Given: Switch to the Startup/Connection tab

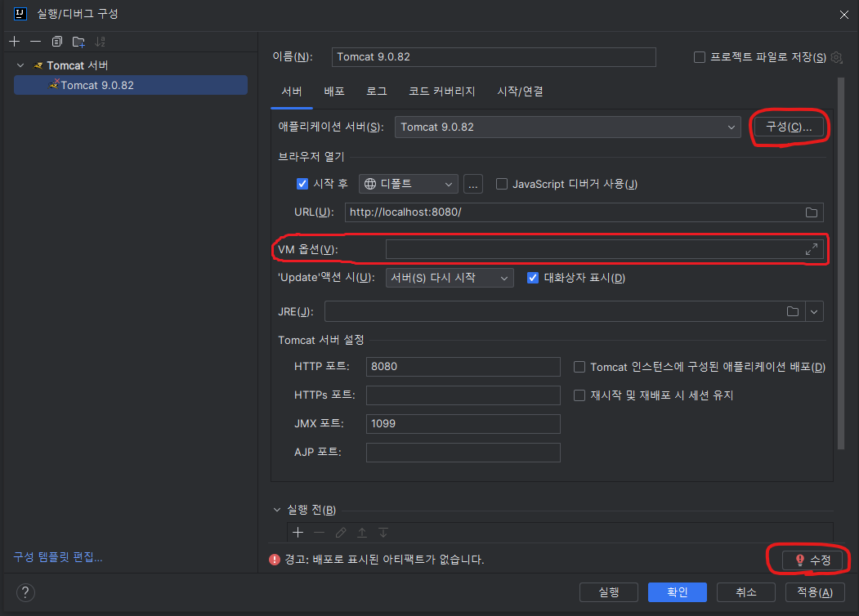Looking at the screenshot, I should pos(520,92).
